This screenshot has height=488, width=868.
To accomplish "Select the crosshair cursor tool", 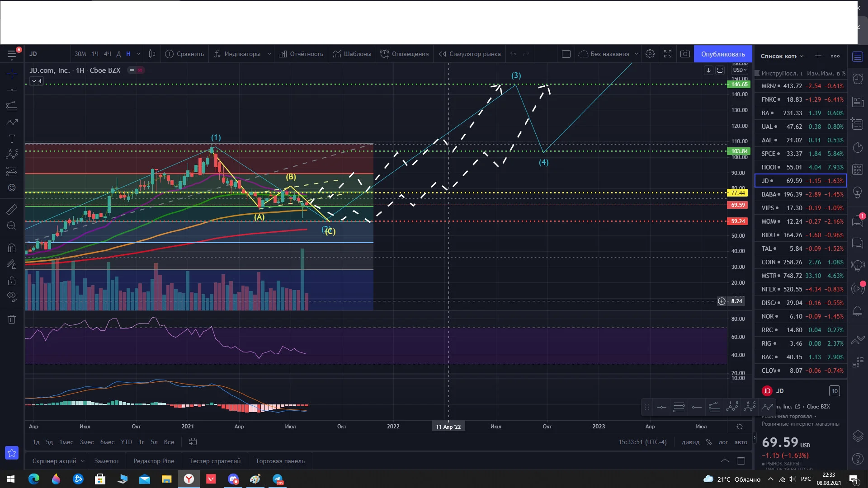I will pyautogui.click(x=12, y=74).
